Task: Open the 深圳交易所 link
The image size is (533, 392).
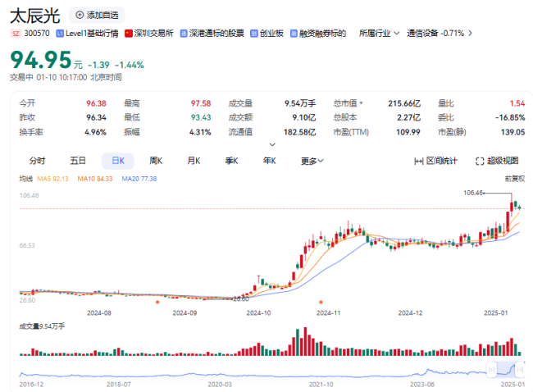Action: (x=153, y=34)
